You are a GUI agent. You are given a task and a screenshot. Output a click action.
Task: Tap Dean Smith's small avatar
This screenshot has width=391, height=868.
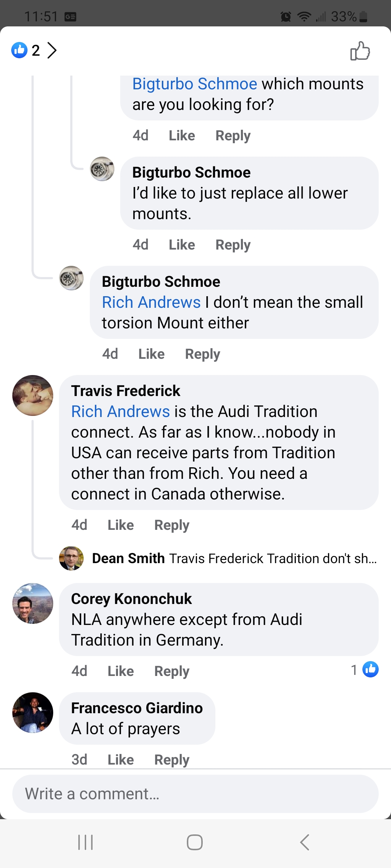click(x=71, y=558)
